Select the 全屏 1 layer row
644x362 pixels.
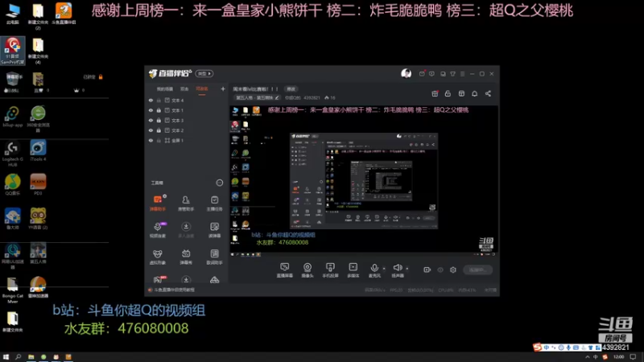pyautogui.click(x=187, y=140)
